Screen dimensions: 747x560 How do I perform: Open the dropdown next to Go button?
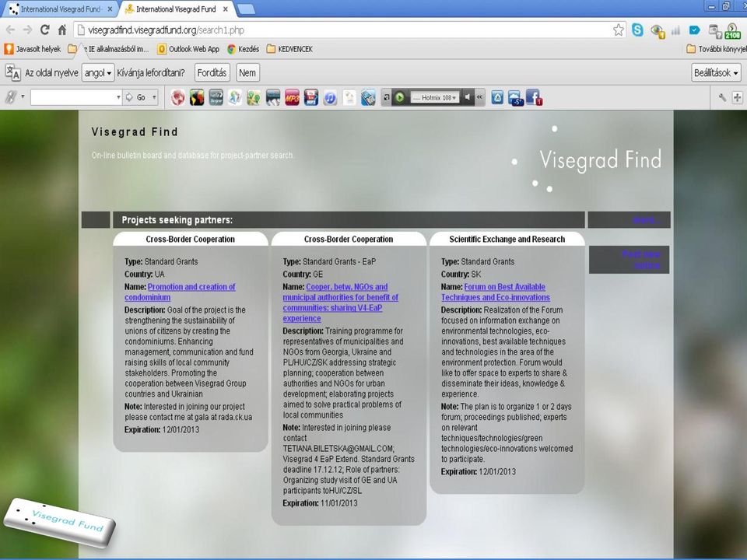click(154, 98)
